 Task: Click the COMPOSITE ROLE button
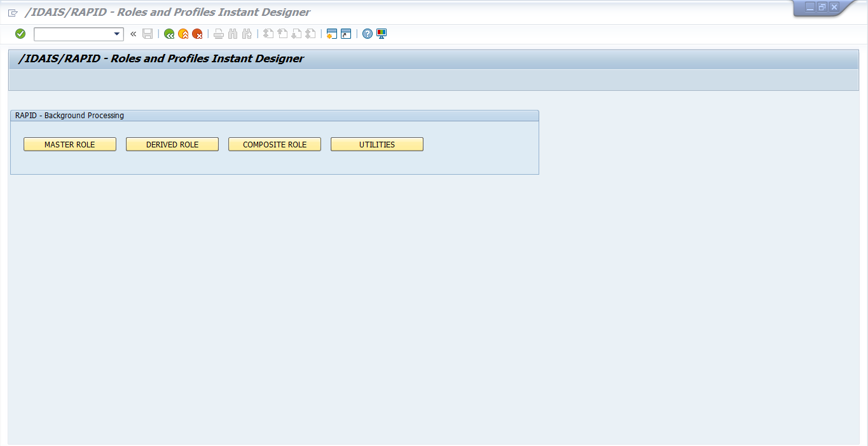click(x=275, y=144)
